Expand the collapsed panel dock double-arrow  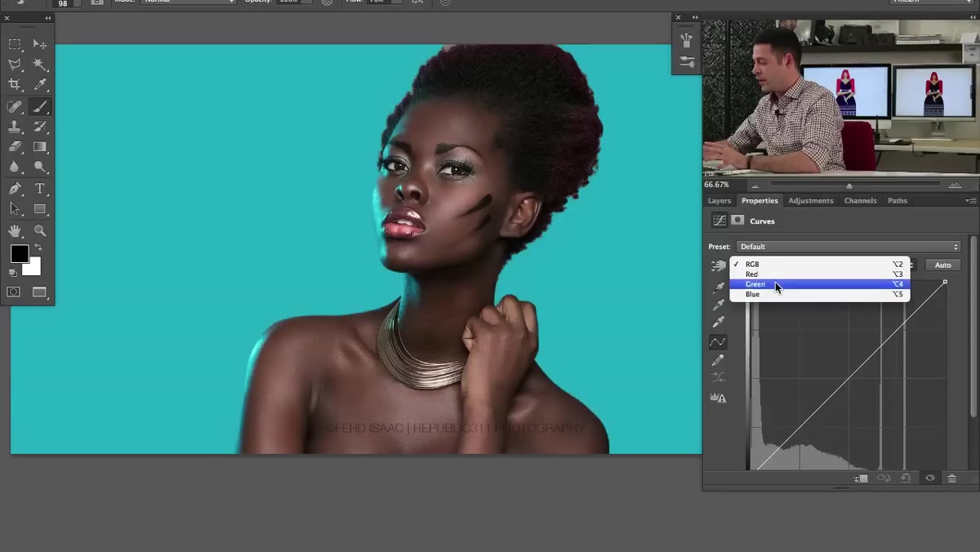695,17
